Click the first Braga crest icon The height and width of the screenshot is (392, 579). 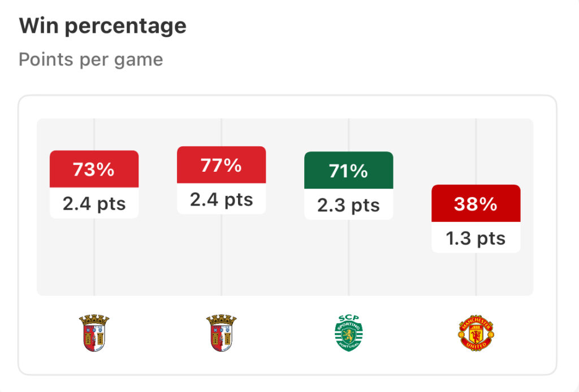(x=94, y=333)
